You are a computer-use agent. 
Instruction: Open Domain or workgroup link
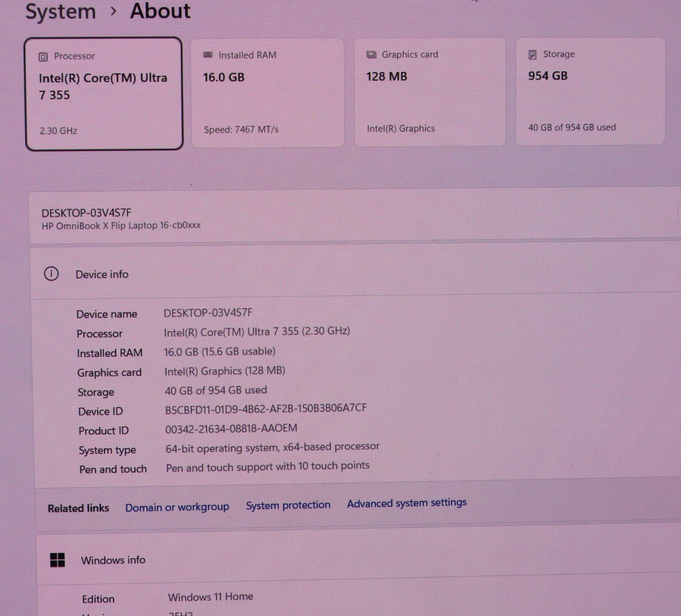tap(177, 507)
